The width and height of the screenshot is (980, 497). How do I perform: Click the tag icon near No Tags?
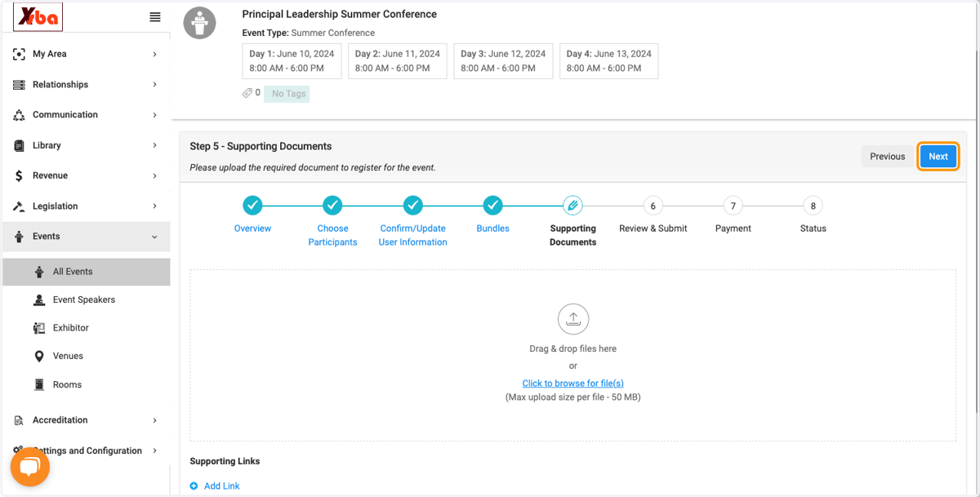coord(247,93)
